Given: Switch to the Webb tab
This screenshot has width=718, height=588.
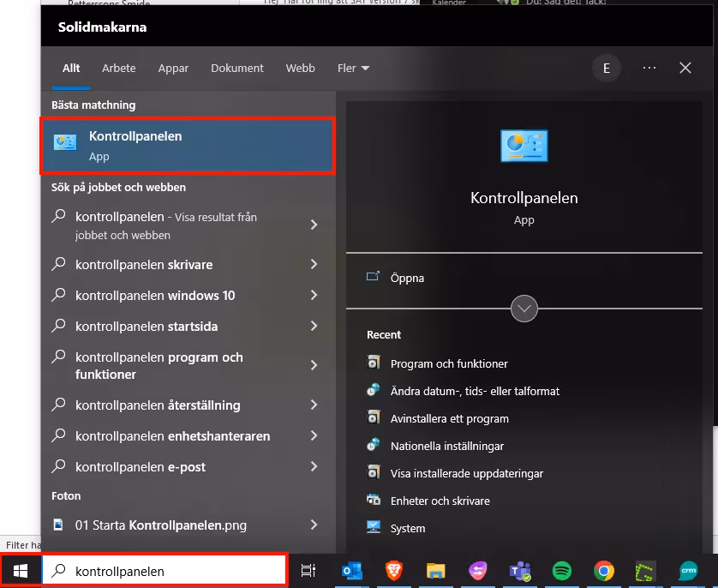Looking at the screenshot, I should (x=301, y=69).
